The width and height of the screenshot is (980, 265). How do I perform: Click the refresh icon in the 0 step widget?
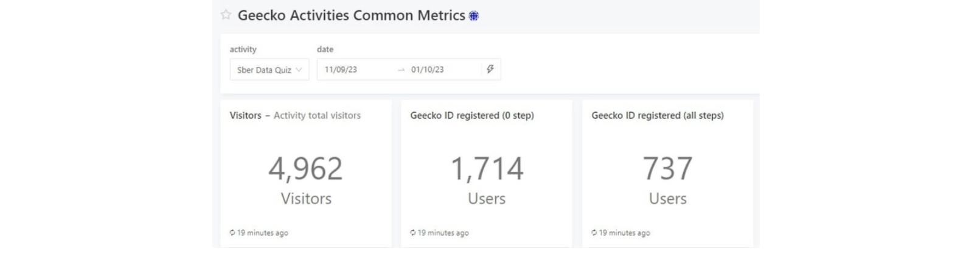click(413, 233)
